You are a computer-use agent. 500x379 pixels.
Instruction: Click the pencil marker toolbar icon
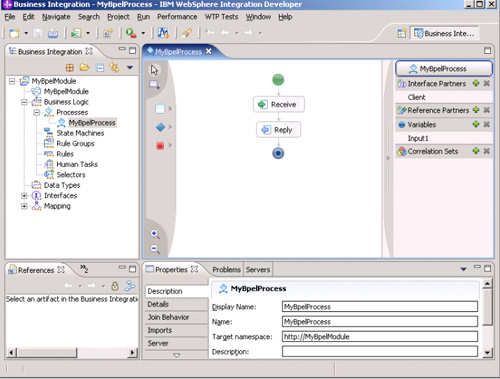[187, 33]
